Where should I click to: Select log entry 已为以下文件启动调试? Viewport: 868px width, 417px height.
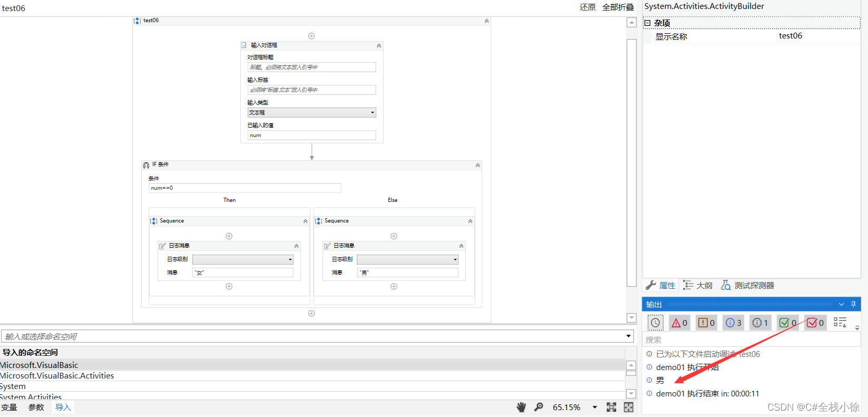(708, 354)
